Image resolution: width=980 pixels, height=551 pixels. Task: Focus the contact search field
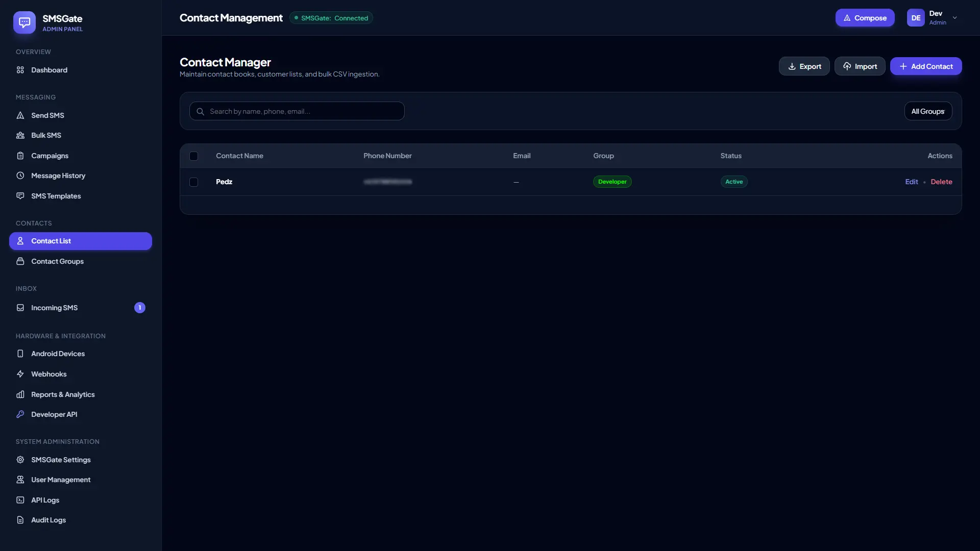point(297,111)
